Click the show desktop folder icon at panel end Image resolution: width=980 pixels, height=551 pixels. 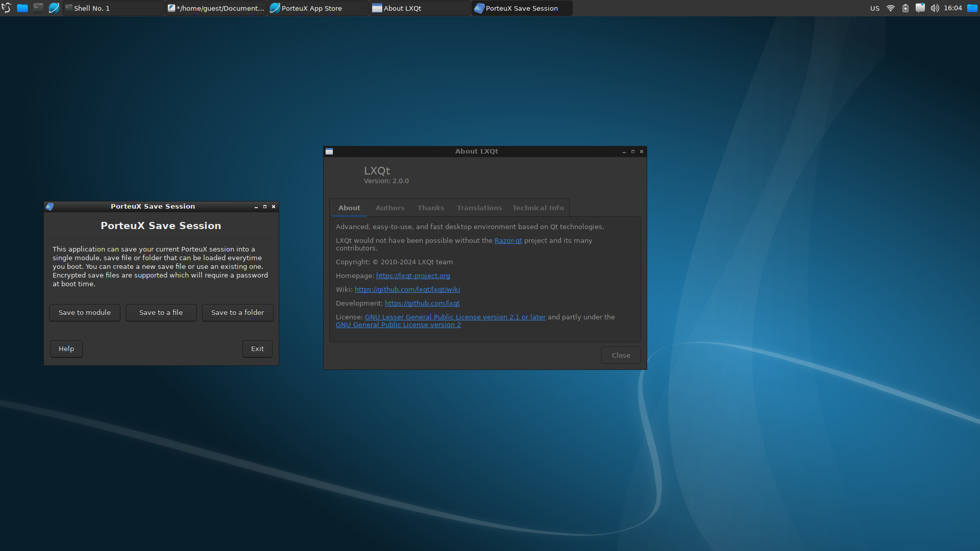point(972,8)
